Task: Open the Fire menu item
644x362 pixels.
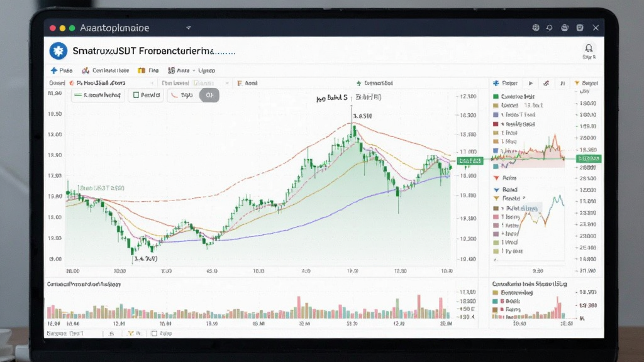Action: point(148,70)
